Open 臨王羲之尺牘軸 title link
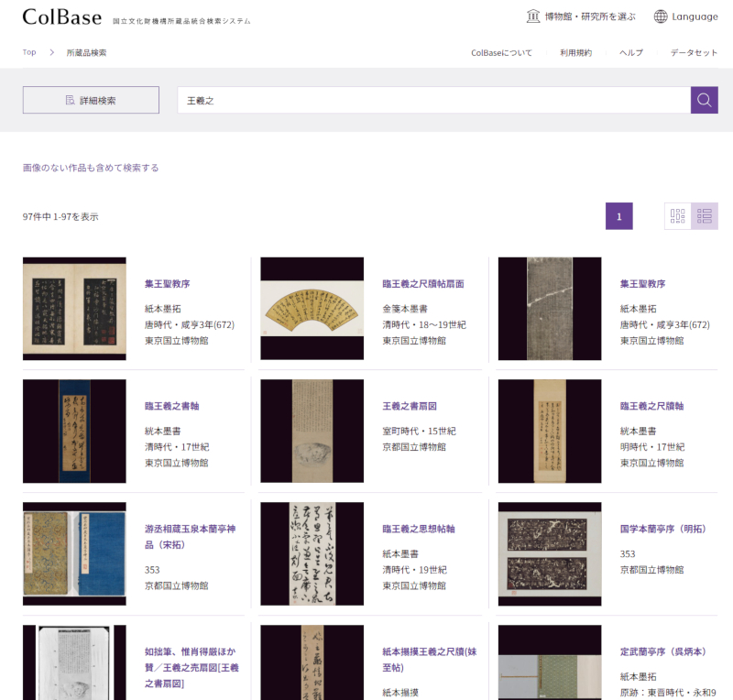The width and height of the screenshot is (733, 700). click(x=651, y=406)
